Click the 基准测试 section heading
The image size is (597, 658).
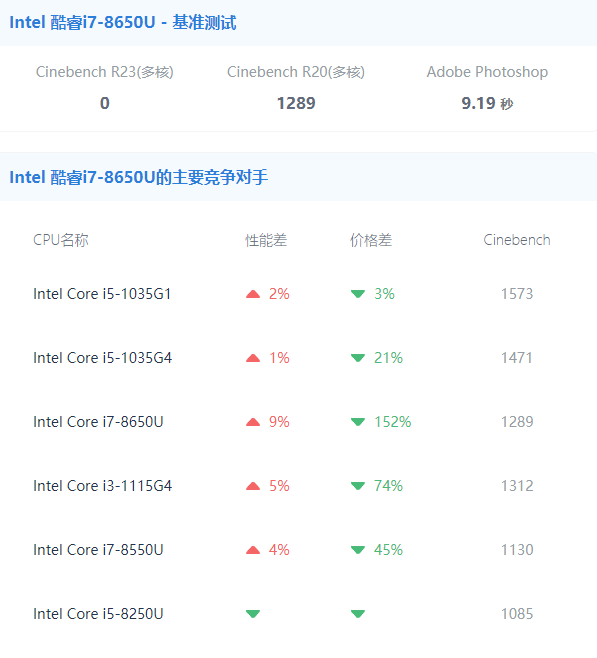click(x=123, y=23)
